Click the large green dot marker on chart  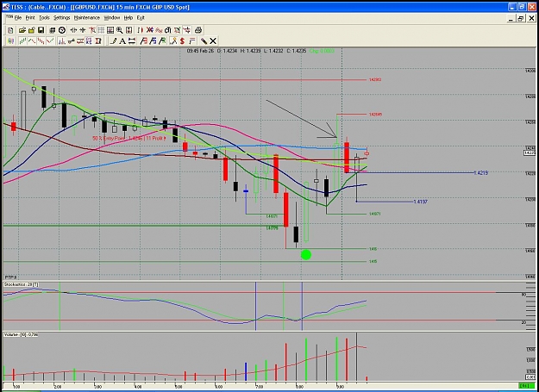(306, 255)
